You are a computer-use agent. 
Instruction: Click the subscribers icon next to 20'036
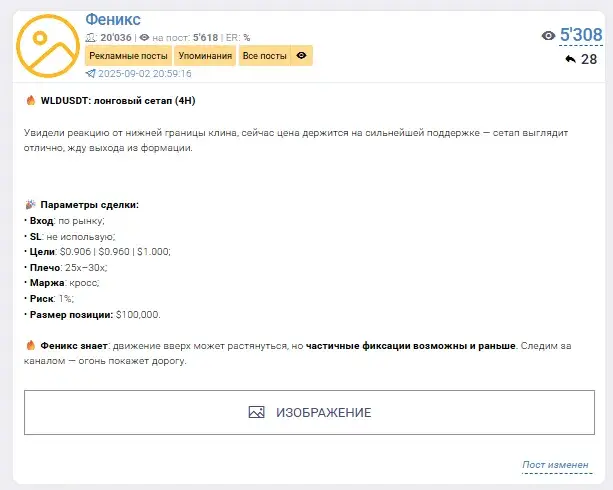91,38
